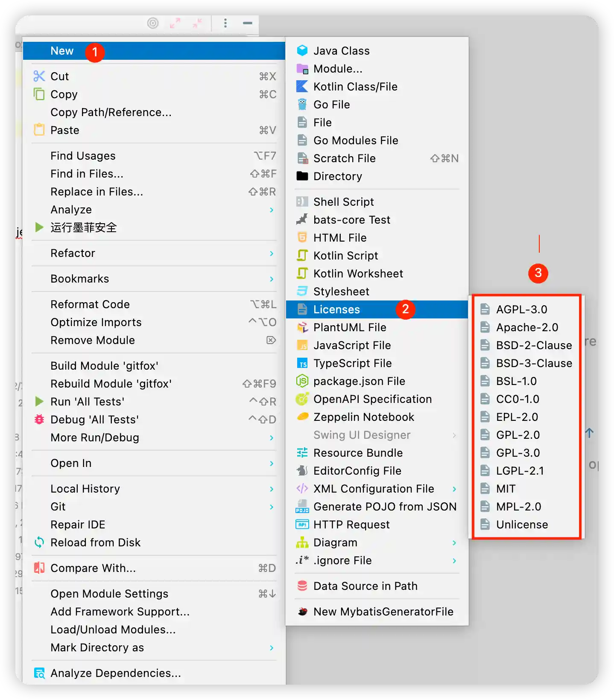Select Find in Files
Screen dimensions: 614x700
(x=154, y=174)
